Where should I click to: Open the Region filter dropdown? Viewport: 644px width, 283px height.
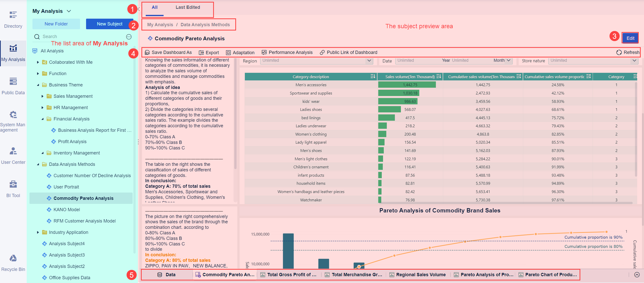click(x=369, y=60)
